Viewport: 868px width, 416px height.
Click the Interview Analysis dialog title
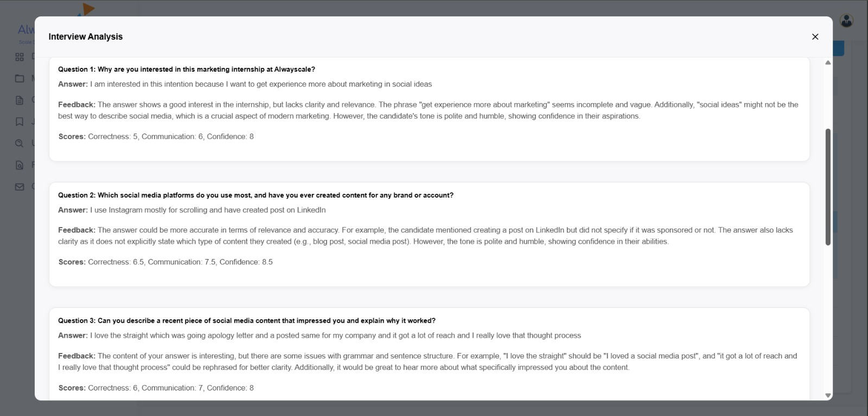pyautogui.click(x=86, y=36)
